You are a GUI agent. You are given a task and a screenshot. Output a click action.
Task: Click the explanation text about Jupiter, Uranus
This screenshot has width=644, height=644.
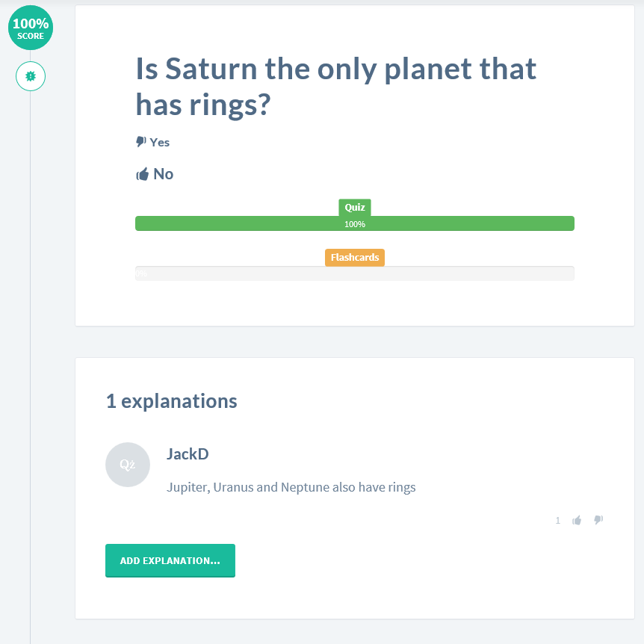coord(291,487)
